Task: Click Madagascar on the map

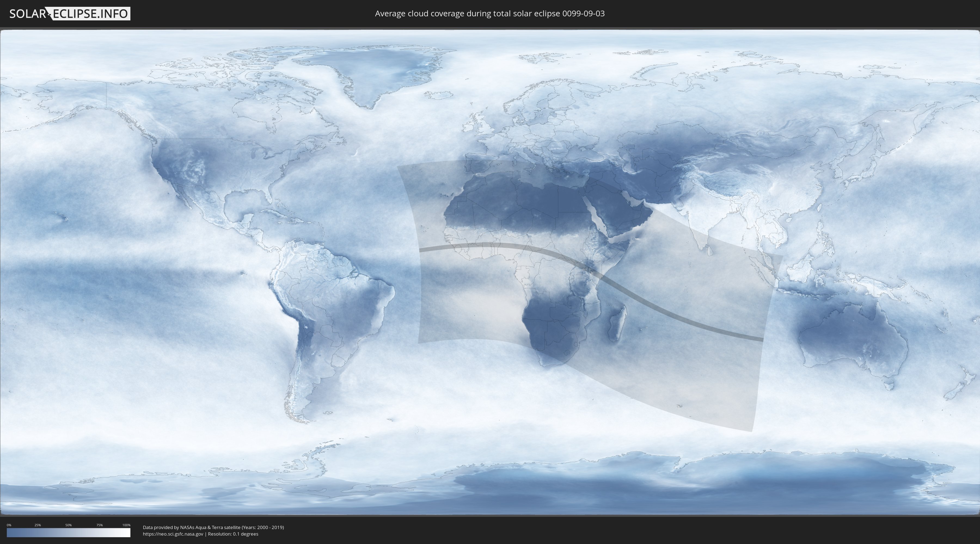Action: point(617,324)
